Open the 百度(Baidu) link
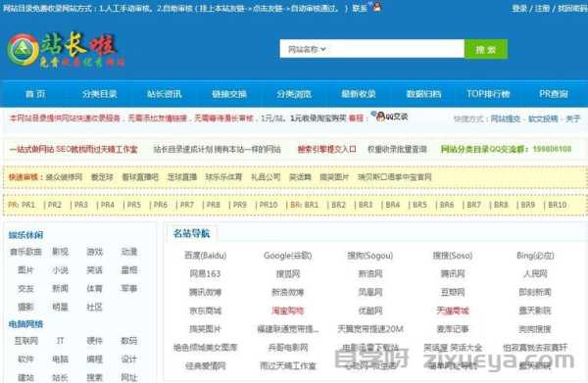The image size is (588, 383). [x=205, y=256]
